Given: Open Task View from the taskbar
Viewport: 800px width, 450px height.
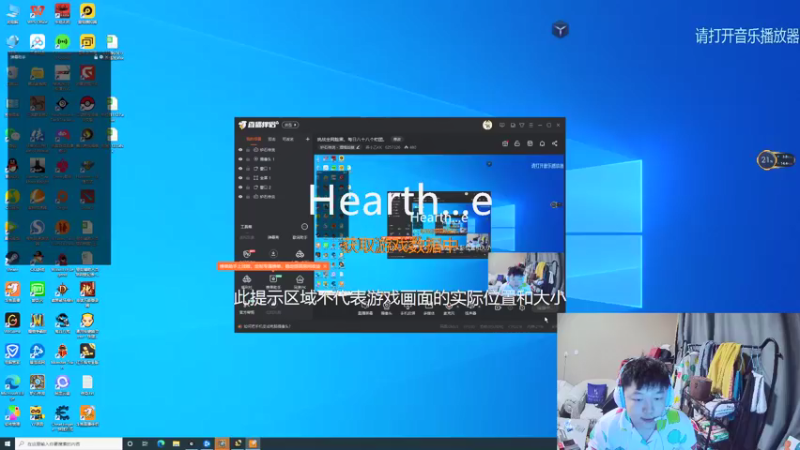Looking at the screenshot, I should point(145,444).
